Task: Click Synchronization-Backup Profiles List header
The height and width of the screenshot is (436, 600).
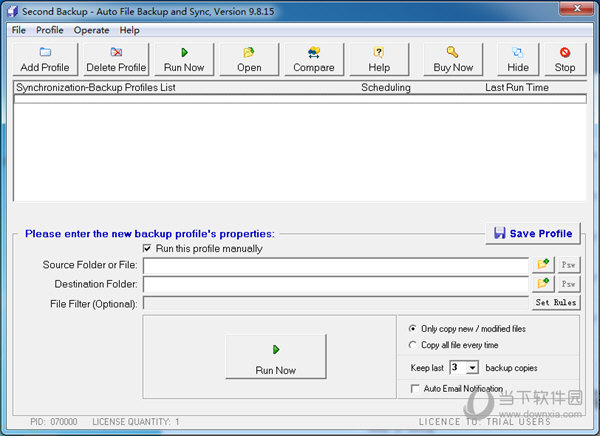Action: click(x=96, y=88)
